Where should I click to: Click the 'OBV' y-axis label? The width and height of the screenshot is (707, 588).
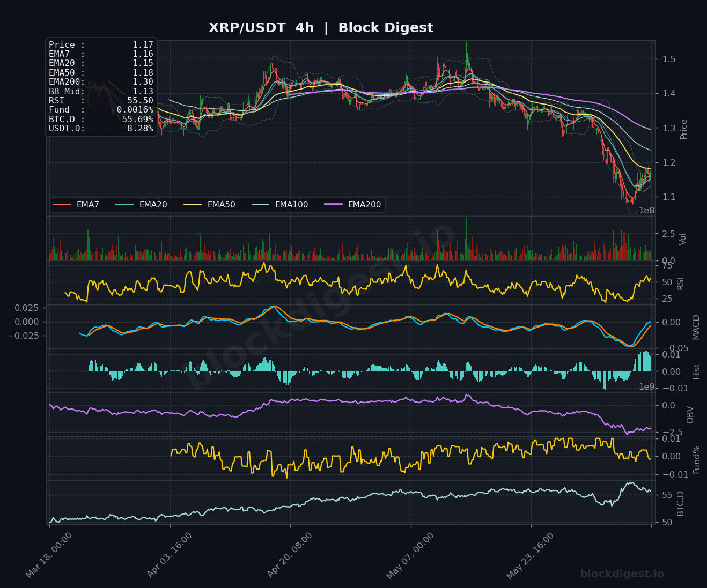690,415
